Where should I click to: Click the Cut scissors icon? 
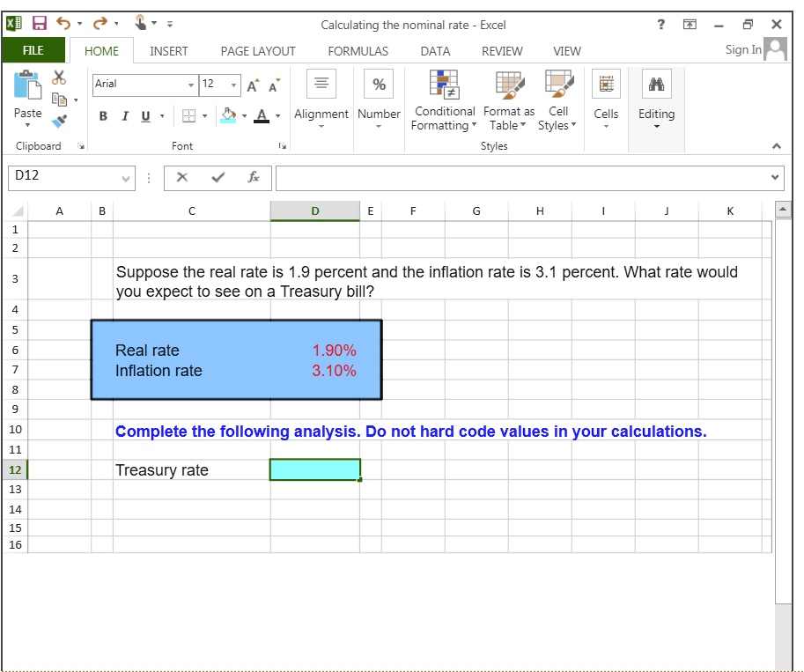(x=59, y=78)
